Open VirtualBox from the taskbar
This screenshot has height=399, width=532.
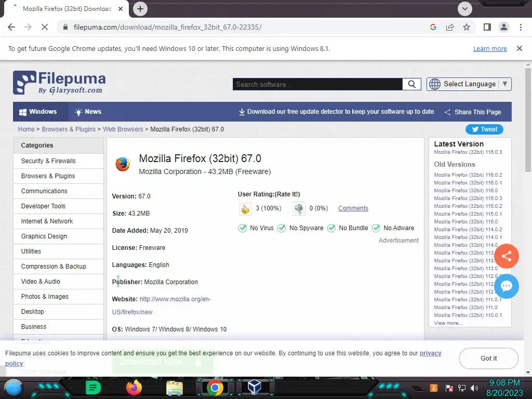click(x=255, y=388)
